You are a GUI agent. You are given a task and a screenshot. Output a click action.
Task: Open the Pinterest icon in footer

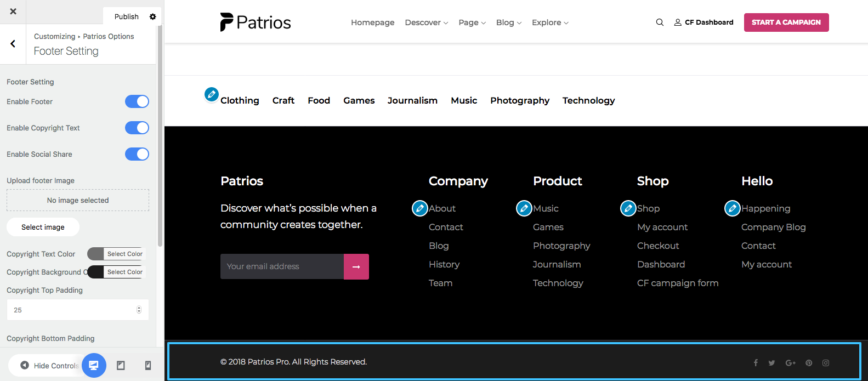(x=809, y=363)
